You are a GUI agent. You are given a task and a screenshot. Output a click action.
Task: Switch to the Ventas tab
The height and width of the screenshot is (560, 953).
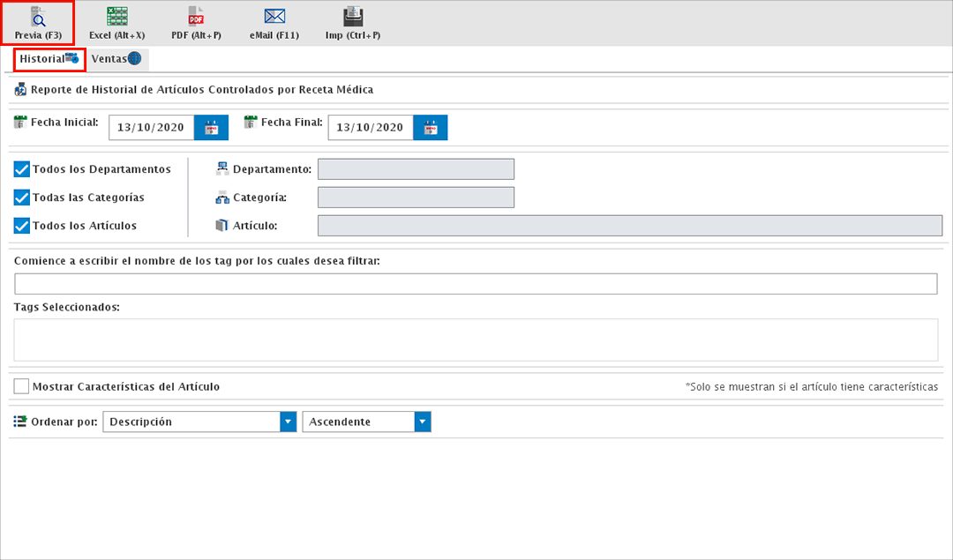[x=109, y=59]
